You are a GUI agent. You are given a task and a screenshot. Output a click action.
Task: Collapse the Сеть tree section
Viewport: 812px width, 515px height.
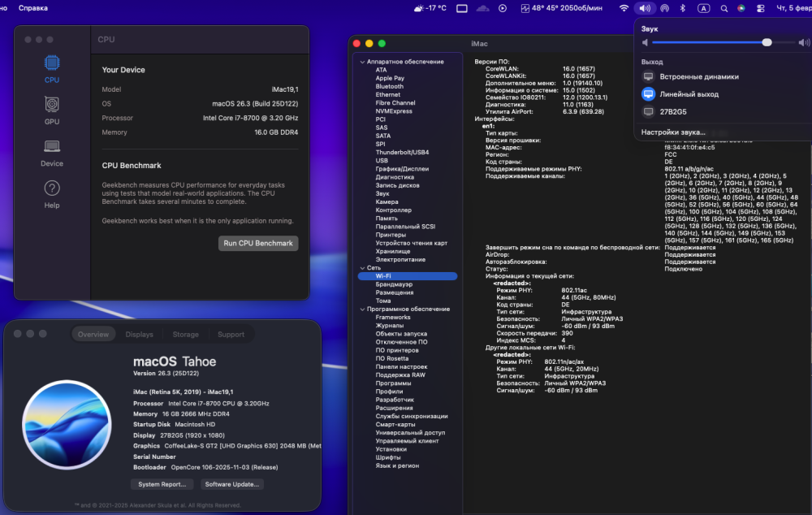tap(362, 268)
